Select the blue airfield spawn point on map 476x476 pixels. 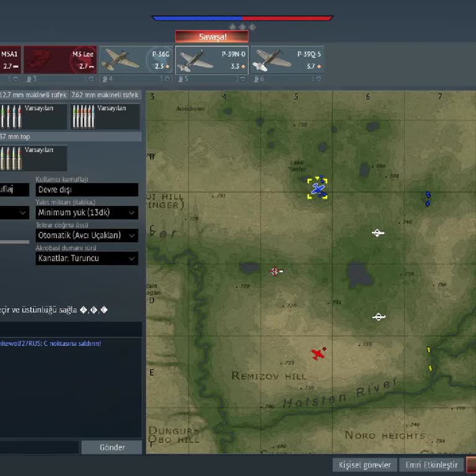point(317,189)
